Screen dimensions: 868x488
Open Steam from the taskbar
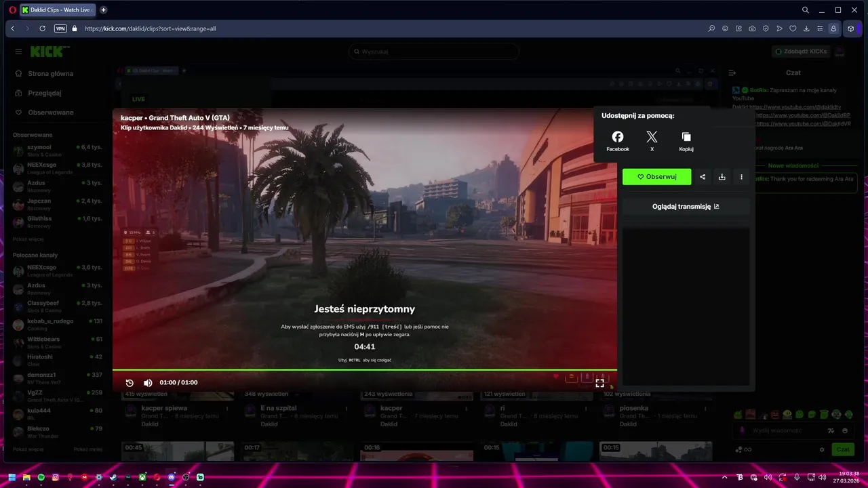(113, 477)
